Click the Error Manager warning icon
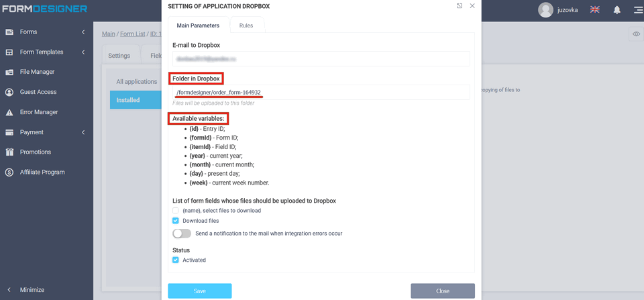 pos(9,112)
